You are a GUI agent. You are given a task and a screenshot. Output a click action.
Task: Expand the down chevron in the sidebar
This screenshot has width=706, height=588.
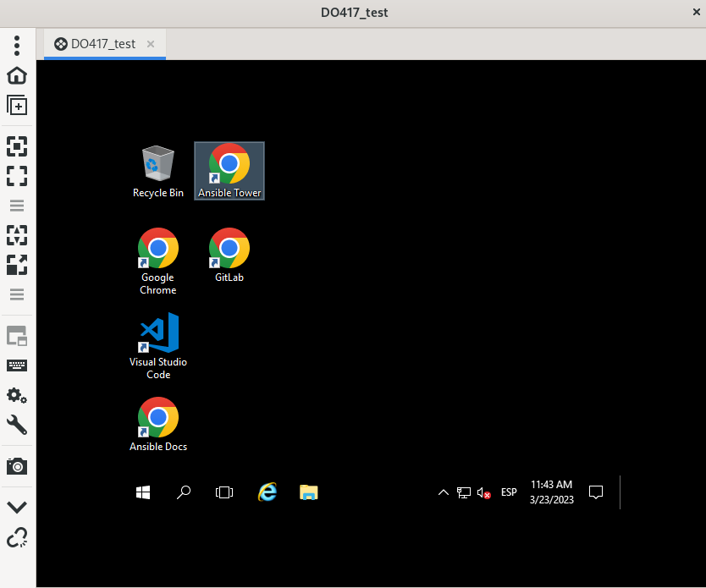[x=17, y=507]
